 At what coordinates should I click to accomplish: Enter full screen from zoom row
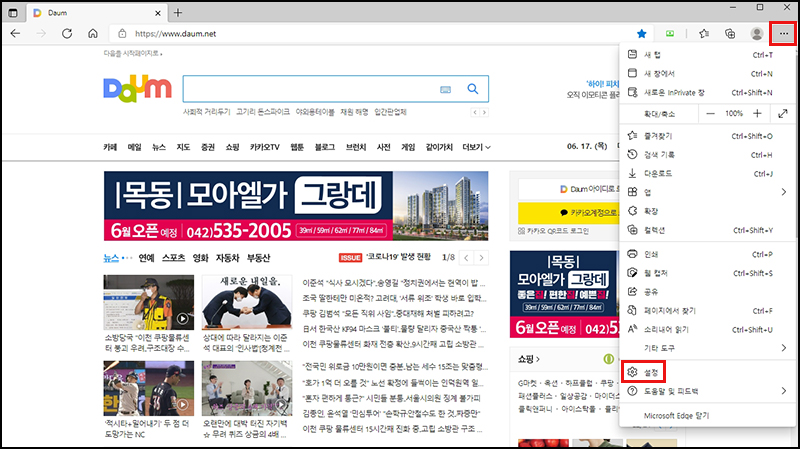783,113
